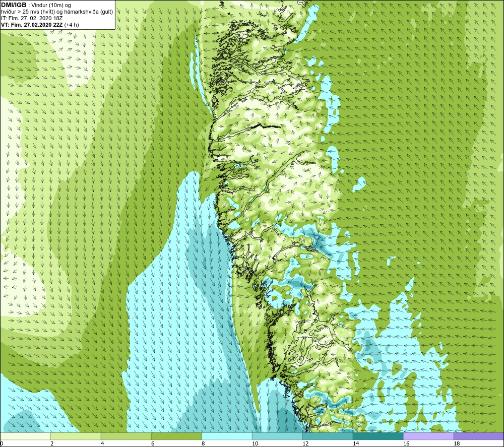The height and width of the screenshot is (447, 504).
Task: Click the legend scale label 14
Action: point(356,444)
